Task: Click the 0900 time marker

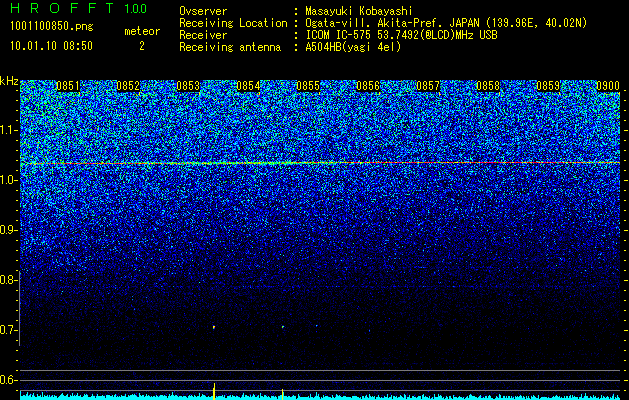Action: click(x=608, y=86)
